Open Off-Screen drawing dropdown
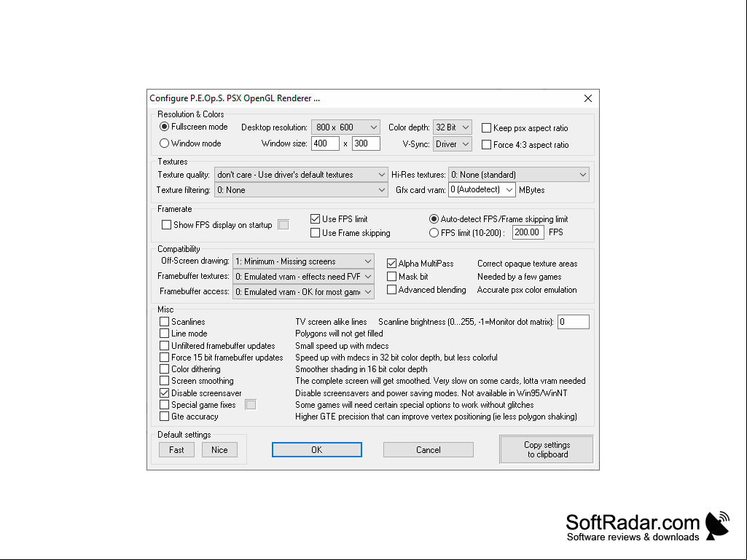The image size is (747, 560). 303,261
